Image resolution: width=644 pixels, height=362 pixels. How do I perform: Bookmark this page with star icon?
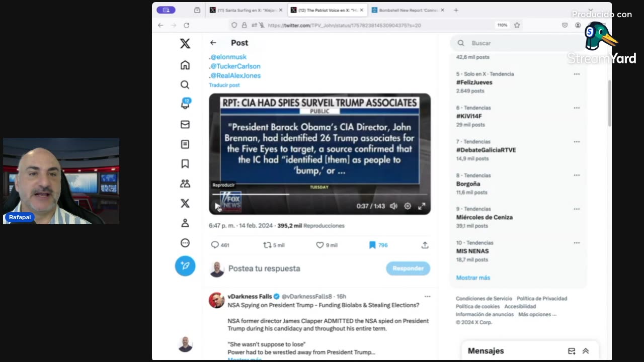click(517, 25)
